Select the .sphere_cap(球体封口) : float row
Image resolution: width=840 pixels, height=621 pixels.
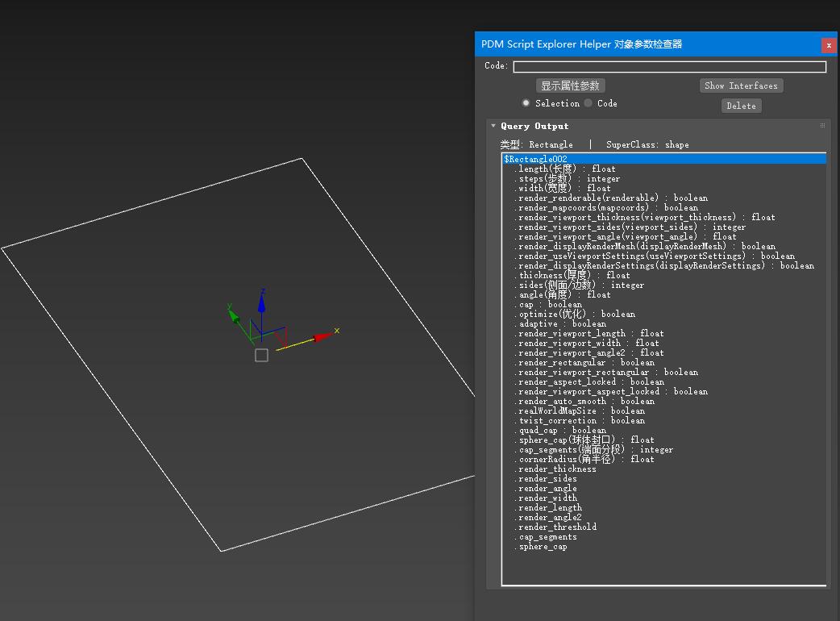(x=663, y=440)
